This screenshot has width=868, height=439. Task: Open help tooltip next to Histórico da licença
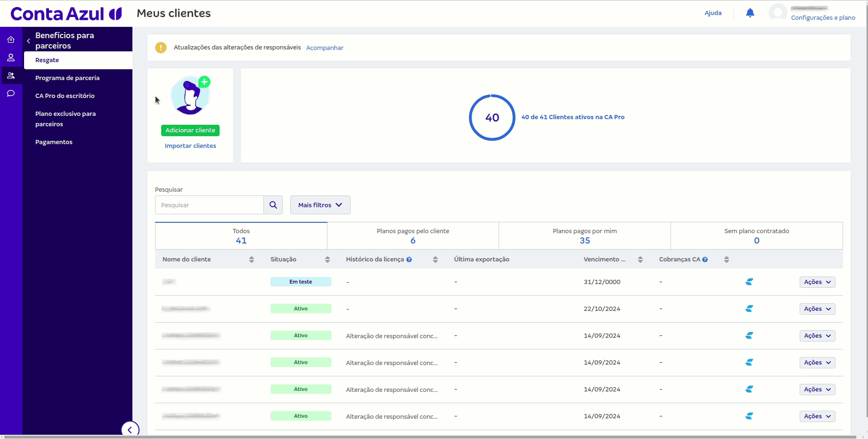[x=409, y=260]
